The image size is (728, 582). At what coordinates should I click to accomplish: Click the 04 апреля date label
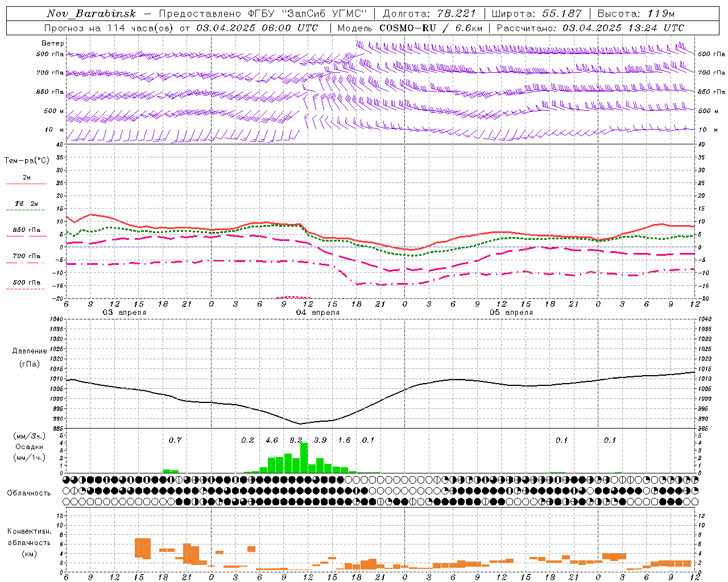point(317,313)
